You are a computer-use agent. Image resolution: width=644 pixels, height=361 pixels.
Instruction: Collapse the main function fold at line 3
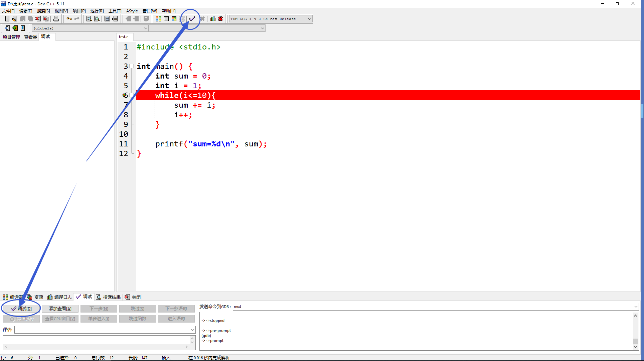tap(132, 66)
